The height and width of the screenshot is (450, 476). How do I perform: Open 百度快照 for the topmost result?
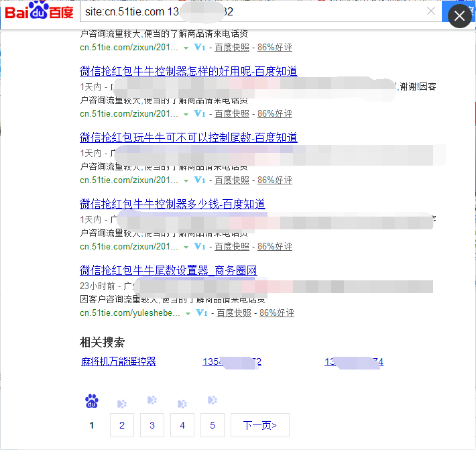tap(232, 48)
